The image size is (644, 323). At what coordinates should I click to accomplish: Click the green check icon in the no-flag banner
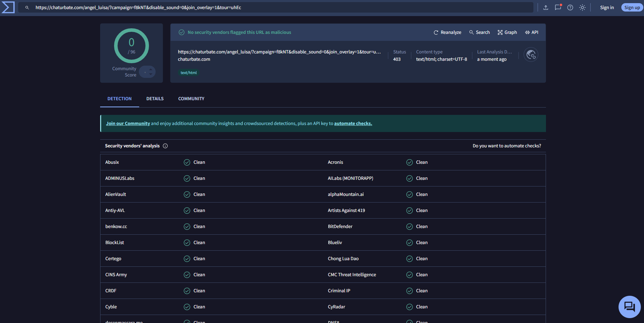point(181,32)
